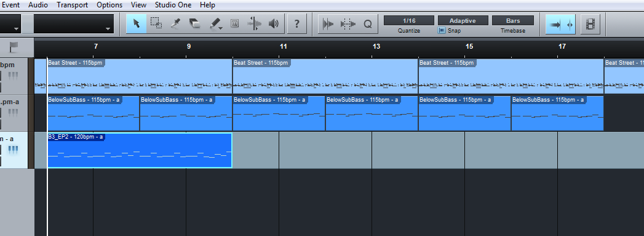
Task: Toggle cursor follows edit position button
Action: (570, 24)
